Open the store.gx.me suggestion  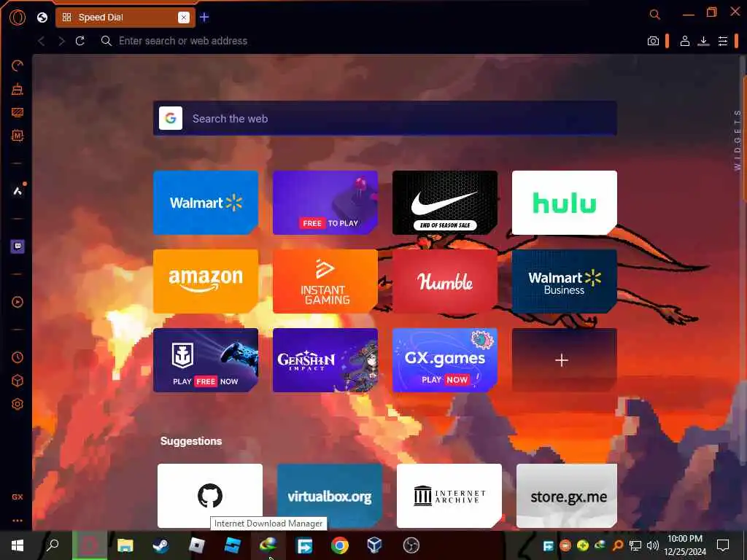click(x=567, y=496)
